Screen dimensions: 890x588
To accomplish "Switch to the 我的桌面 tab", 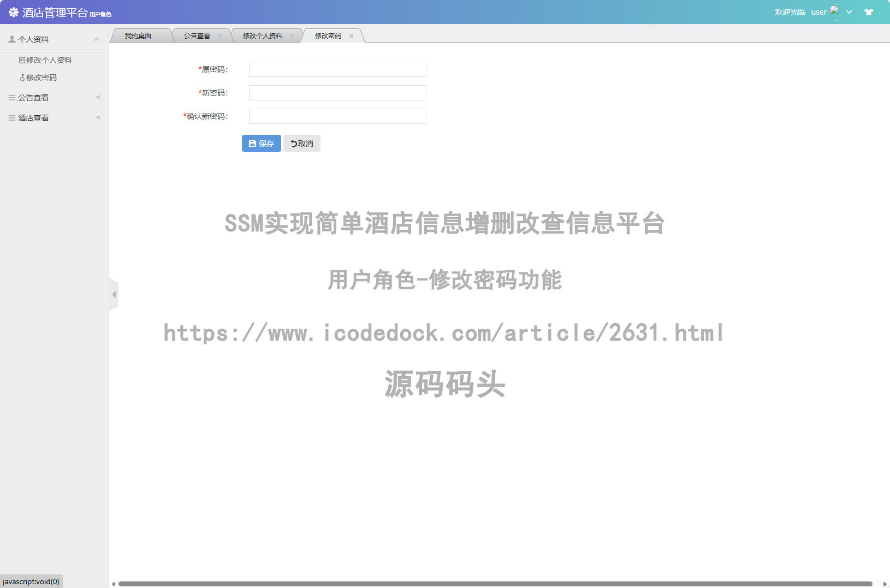I will (x=138, y=36).
